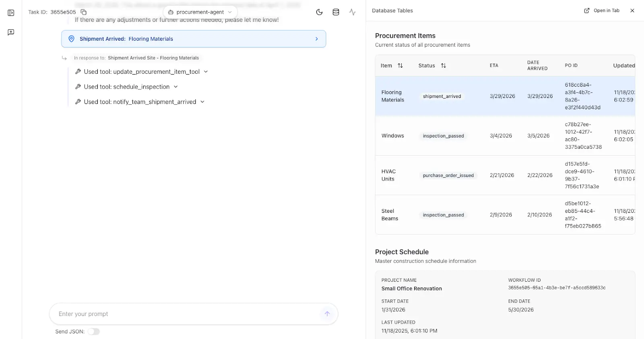The height and width of the screenshot is (339, 644).
Task: Click the Enter your prompt field
Action: 185,314
